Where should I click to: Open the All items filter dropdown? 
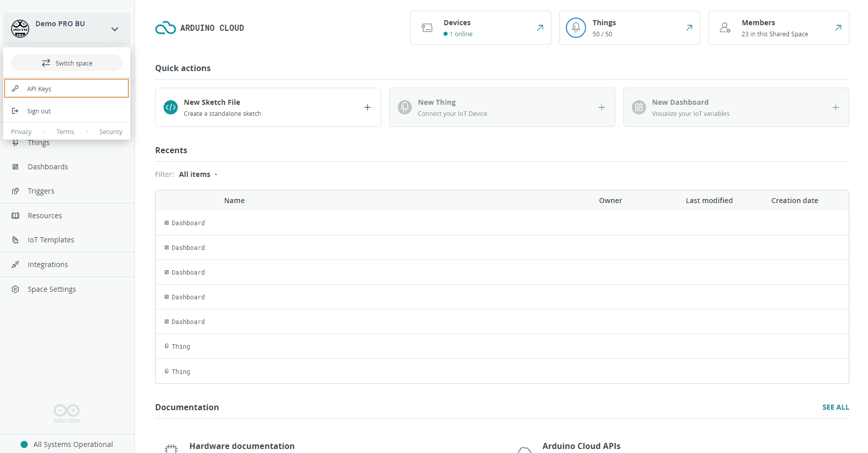click(x=198, y=174)
